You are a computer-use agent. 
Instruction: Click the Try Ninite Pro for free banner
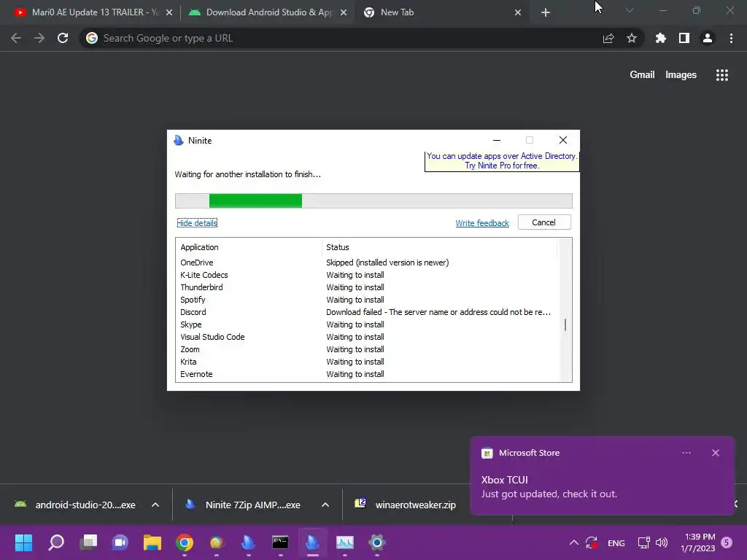tap(502, 161)
